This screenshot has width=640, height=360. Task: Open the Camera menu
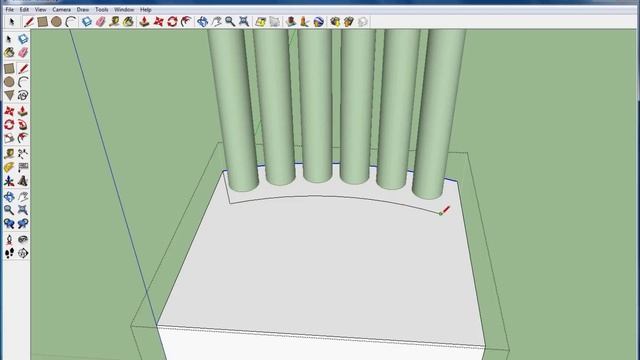(61, 9)
